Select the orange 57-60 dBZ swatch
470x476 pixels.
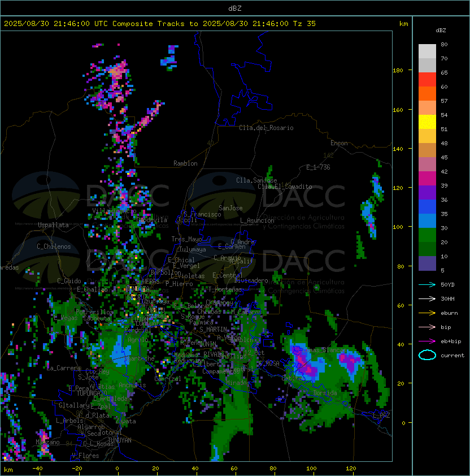click(427, 94)
